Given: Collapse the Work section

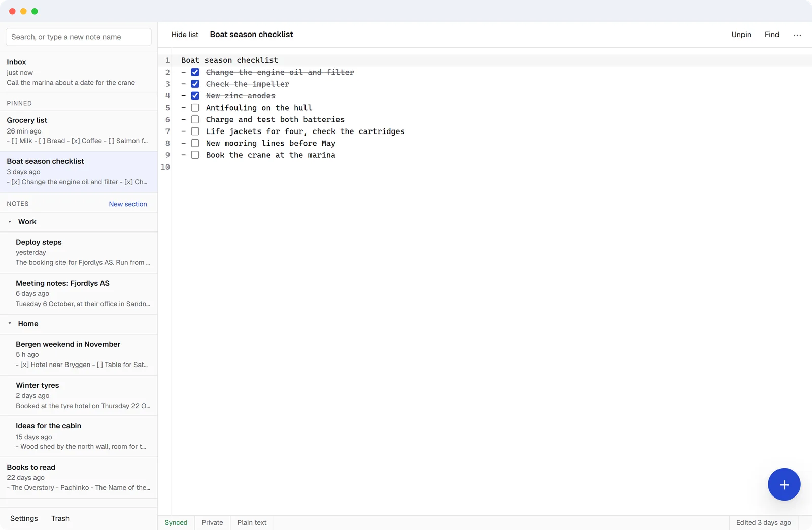Looking at the screenshot, I should [x=10, y=222].
